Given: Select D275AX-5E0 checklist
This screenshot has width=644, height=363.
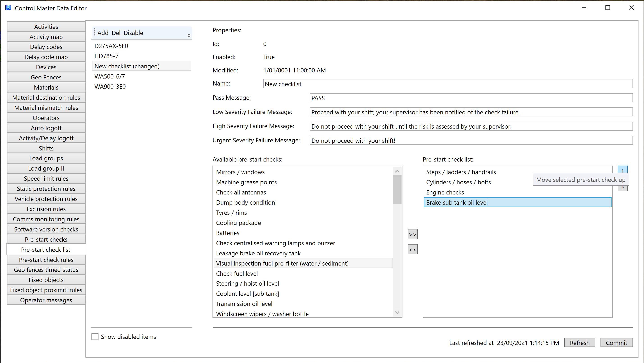Looking at the screenshot, I should (142, 46).
